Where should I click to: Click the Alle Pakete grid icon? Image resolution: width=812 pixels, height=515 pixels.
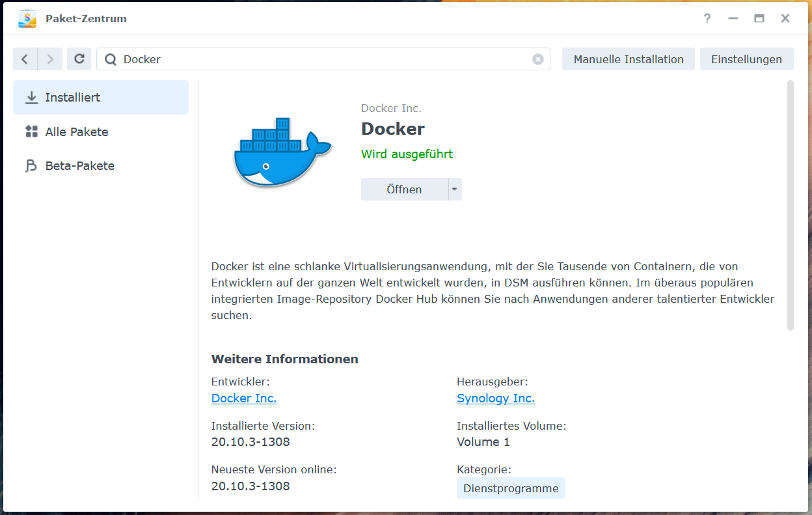click(x=31, y=131)
